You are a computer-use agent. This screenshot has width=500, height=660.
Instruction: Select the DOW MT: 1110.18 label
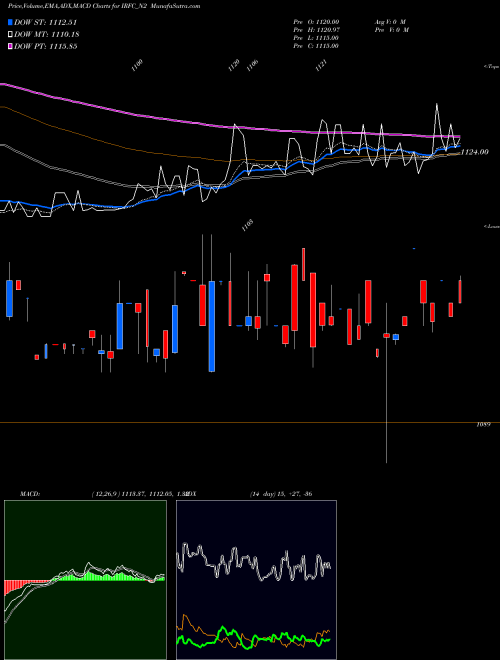click(47, 35)
